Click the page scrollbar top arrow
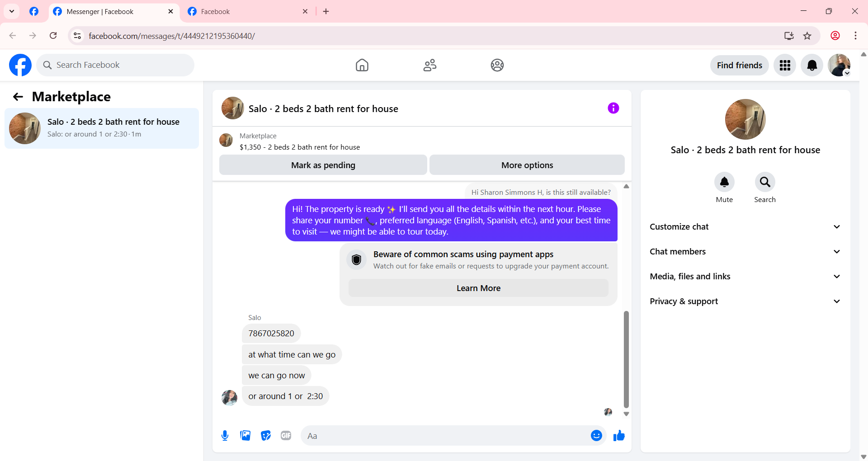This screenshot has height=461, width=868. tap(863, 54)
